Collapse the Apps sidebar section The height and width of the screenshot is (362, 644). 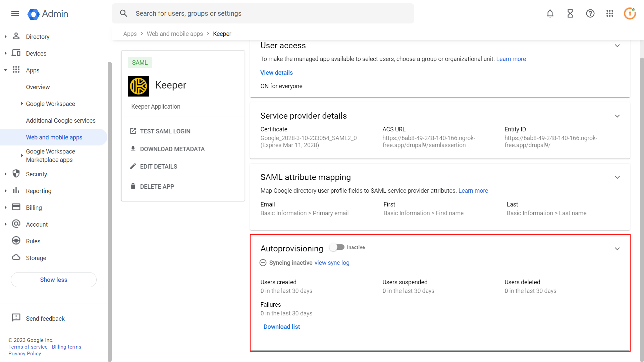click(5, 70)
